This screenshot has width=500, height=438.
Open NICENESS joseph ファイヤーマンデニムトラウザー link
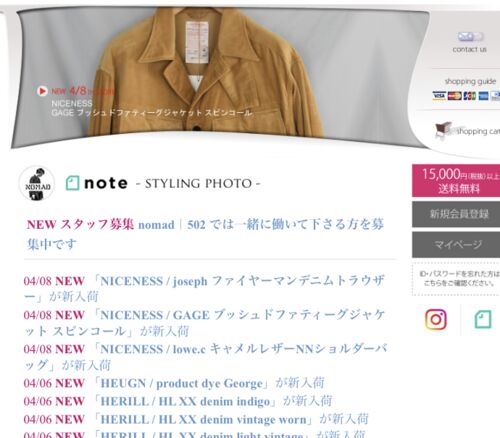(x=204, y=288)
